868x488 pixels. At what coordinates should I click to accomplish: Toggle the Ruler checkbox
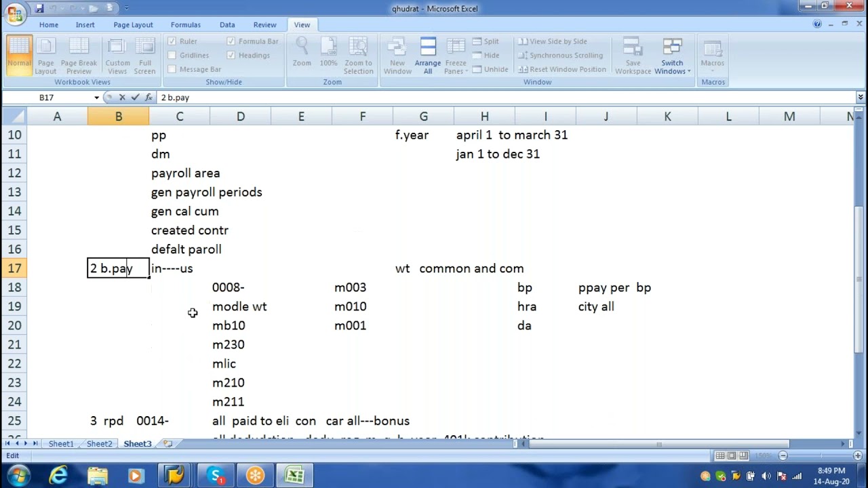point(172,41)
